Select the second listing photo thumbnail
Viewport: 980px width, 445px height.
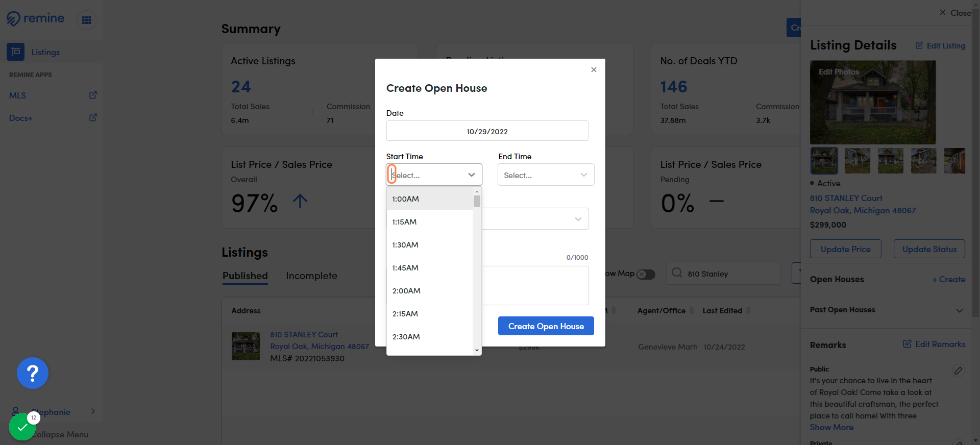click(x=857, y=161)
